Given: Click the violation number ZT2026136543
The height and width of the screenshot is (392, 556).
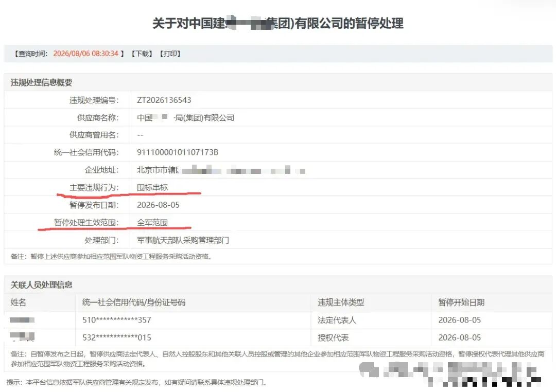Looking at the screenshot, I should pos(164,100).
